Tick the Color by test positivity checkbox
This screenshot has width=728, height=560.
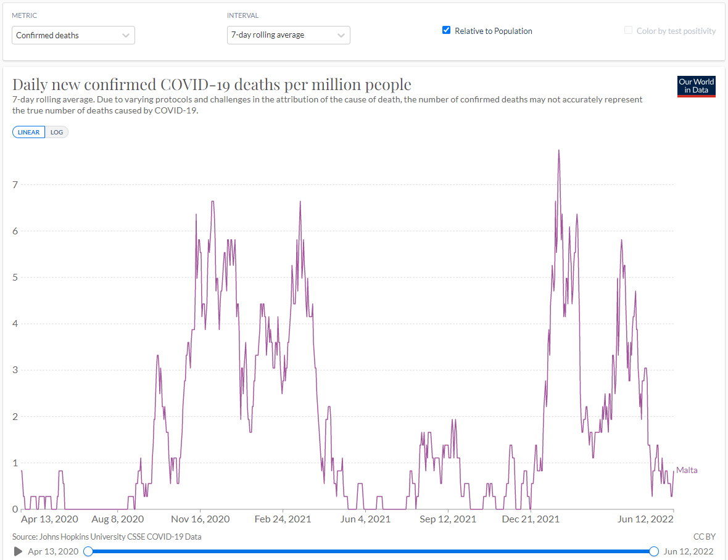click(628, 30)
